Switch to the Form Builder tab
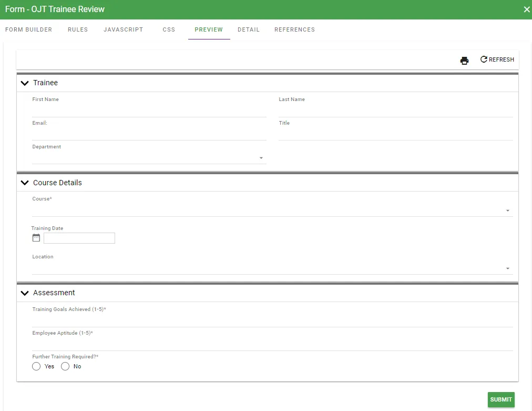Image resolution: width=532 pixels, height=411 pixels. tap(28, 29)
